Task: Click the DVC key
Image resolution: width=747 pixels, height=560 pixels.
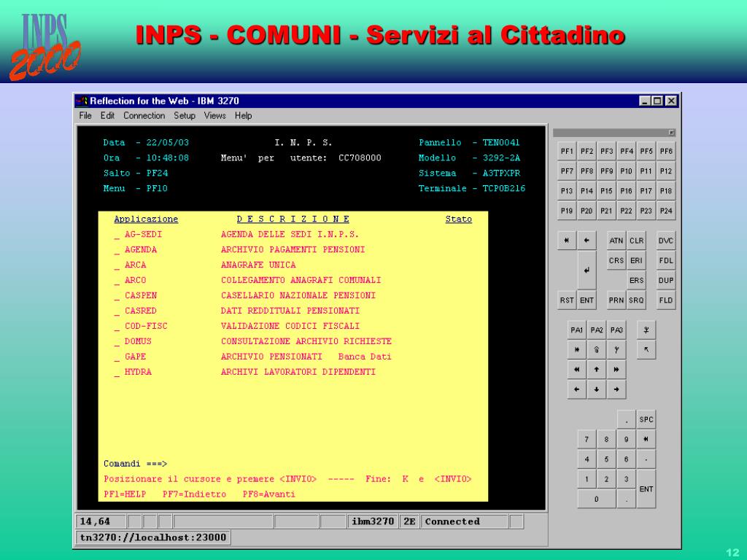Action: tap(666, 241)
